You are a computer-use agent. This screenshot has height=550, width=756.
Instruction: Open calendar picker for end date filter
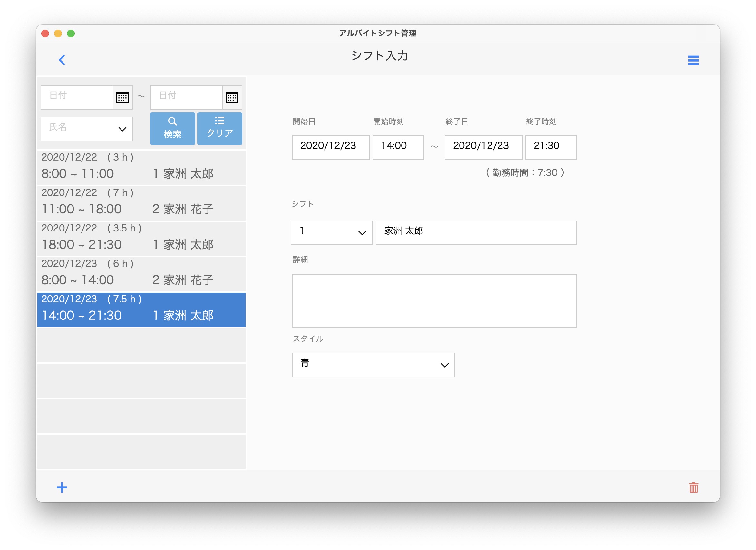232,97
